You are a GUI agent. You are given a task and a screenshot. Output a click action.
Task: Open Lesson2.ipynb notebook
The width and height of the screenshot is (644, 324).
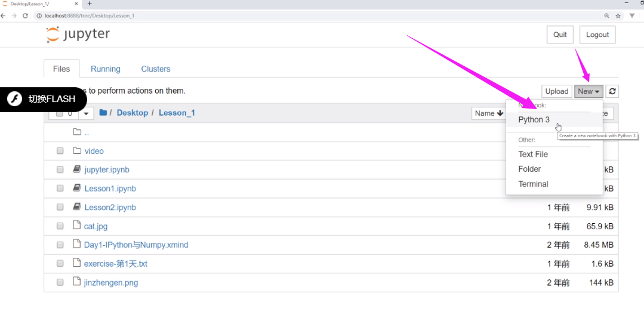click(110, 208)
